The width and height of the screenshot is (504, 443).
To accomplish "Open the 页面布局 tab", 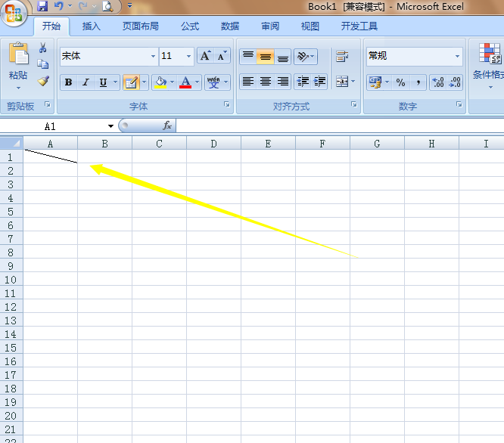I will click(x=141, y=26).
